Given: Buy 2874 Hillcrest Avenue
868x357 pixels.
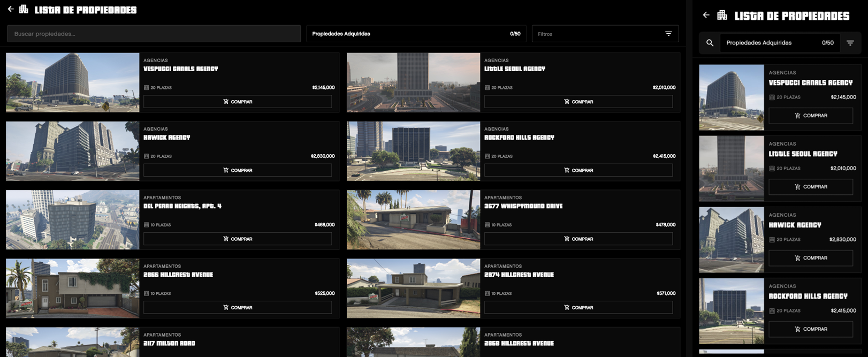Looking at the screenshot, I should pyautogui.click(x=578, y=307).
